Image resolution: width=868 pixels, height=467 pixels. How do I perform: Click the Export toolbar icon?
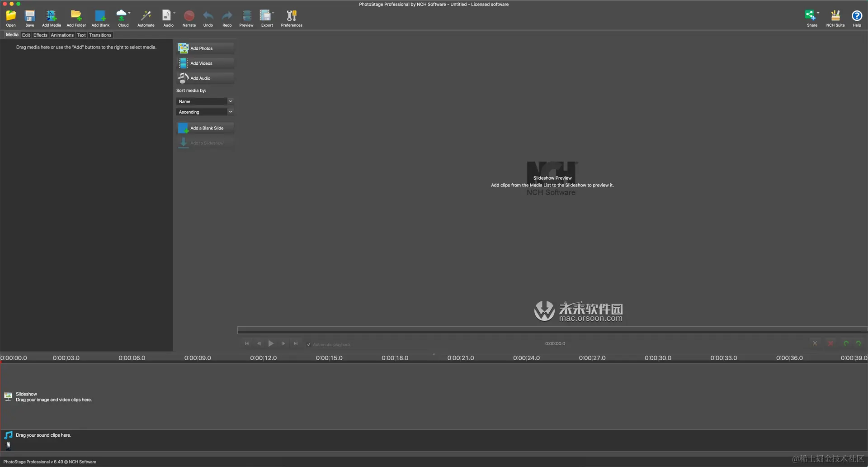pos(265,16)
